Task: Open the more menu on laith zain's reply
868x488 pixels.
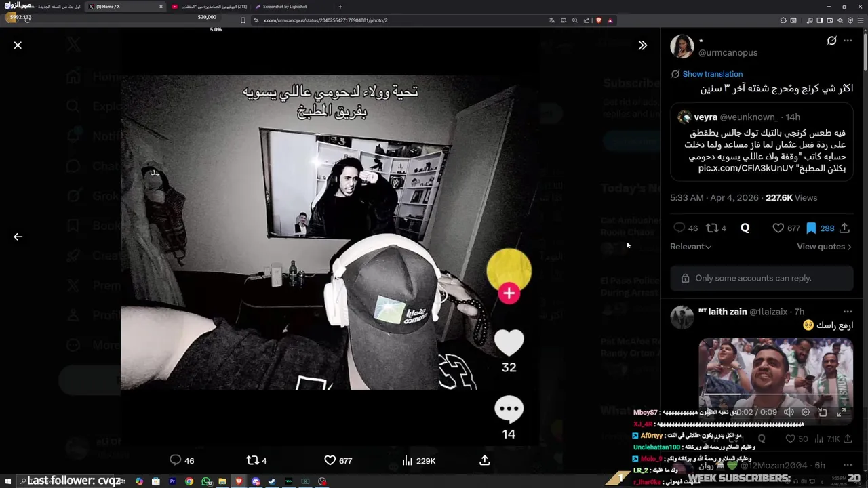Action: pos(848,312)
